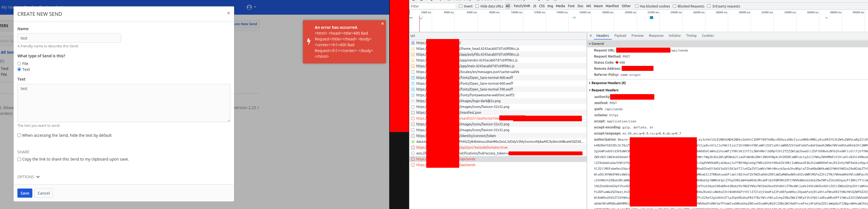Image resolution: width=868 pixels, height=209 pixels.
Task: Open the Timing tab
Action: click(691, 35)
